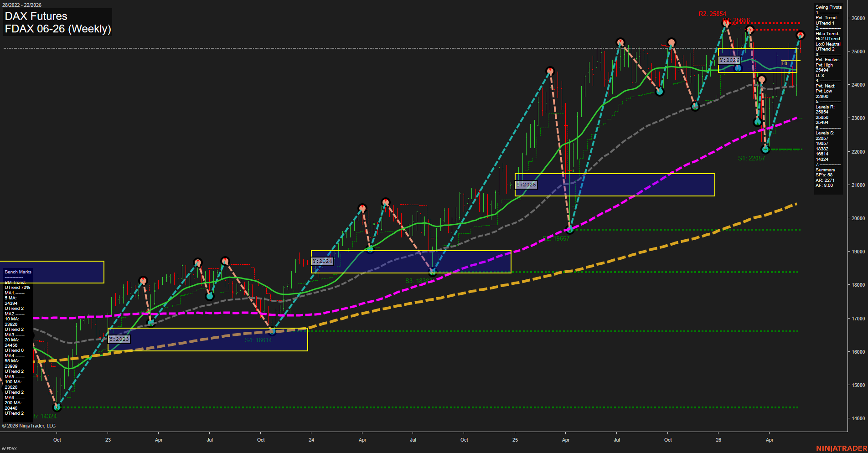Click the '© 2026 NinjaTrader, LLC' copyright text
This screenshot has height=453, width=868.
tap(29, 426)
